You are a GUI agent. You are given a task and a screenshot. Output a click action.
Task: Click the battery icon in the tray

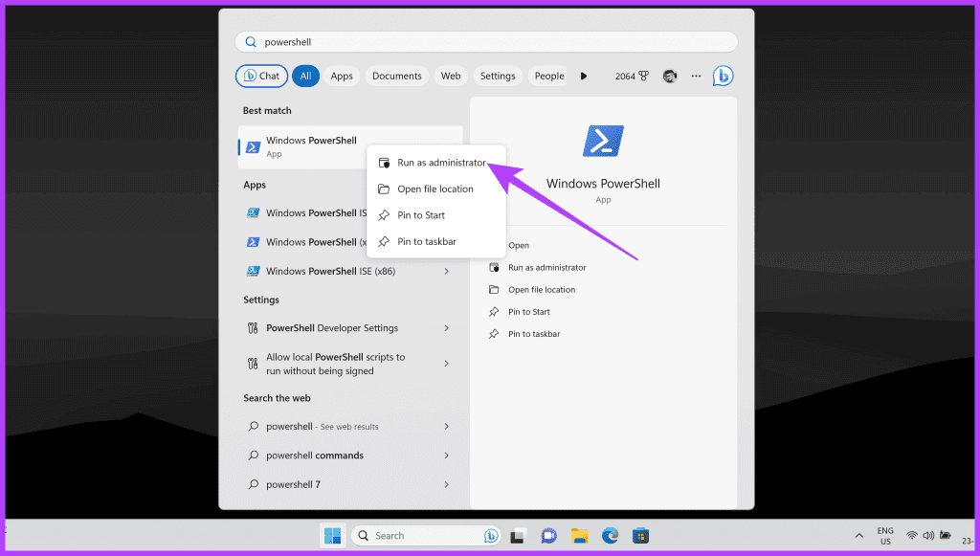945,535
